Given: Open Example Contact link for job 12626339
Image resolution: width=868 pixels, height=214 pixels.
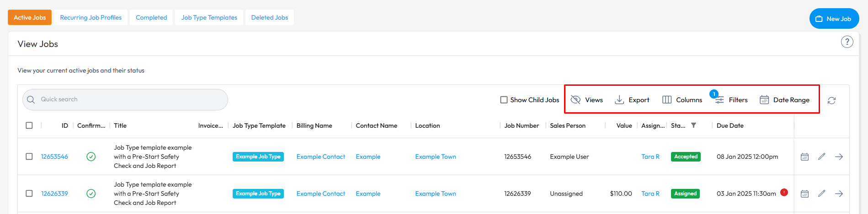Looking at the screenshot, I should coord(321,193).
